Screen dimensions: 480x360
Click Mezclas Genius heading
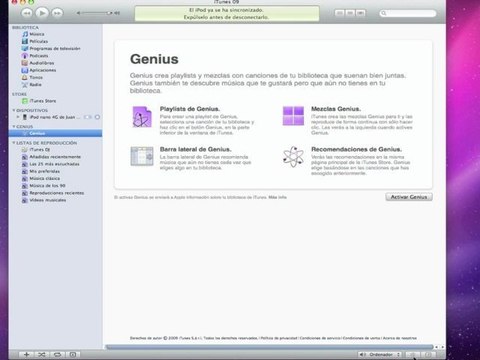(336, 109)
